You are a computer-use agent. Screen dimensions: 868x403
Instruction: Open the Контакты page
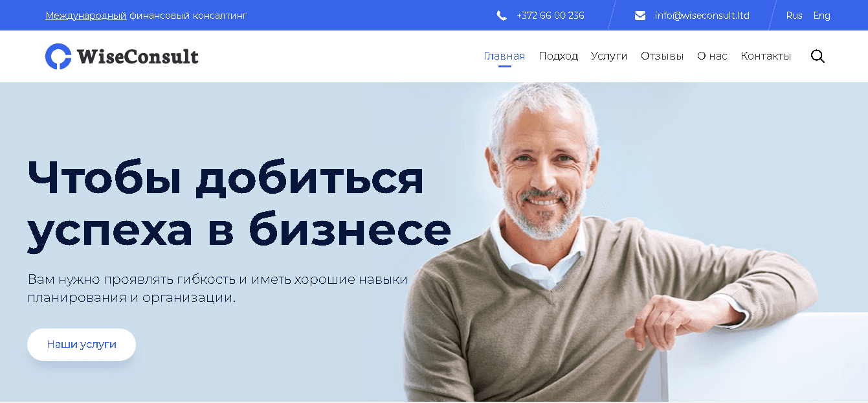tap(766, 56)
